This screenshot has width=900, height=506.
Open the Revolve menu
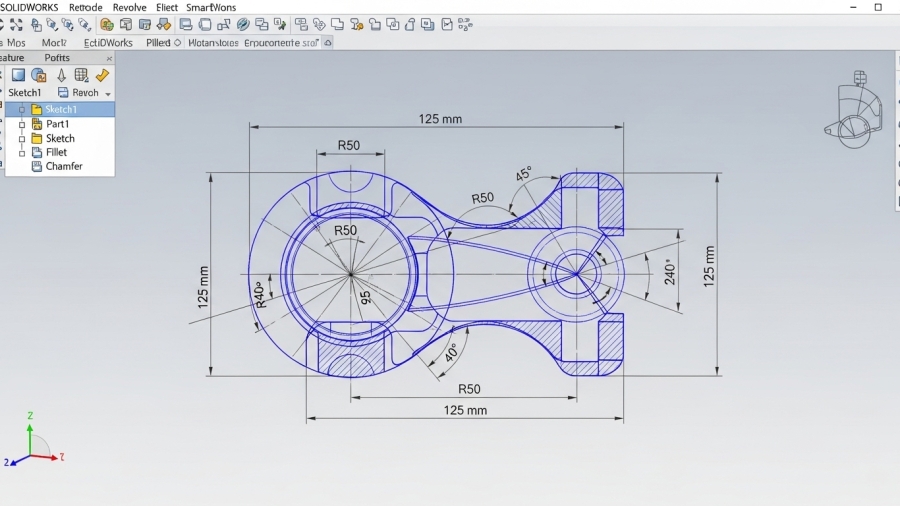(129, 7)
